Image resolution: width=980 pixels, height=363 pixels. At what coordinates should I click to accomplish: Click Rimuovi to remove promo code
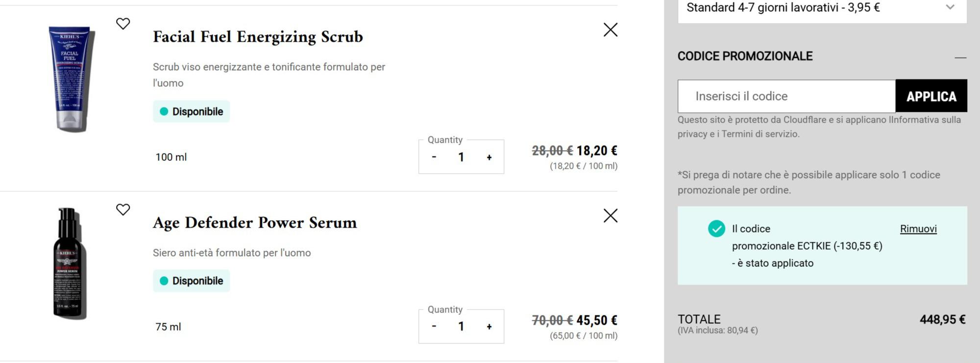point(918,229)
